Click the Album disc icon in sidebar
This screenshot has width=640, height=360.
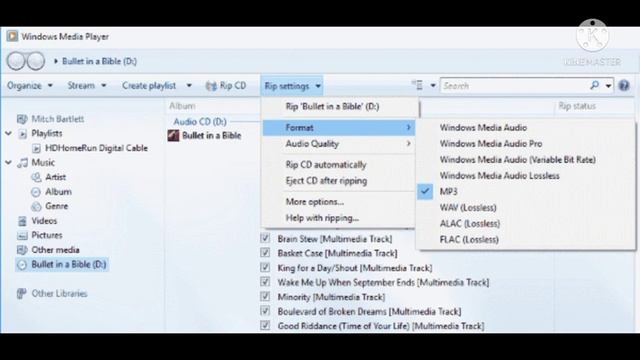point(36,192)
